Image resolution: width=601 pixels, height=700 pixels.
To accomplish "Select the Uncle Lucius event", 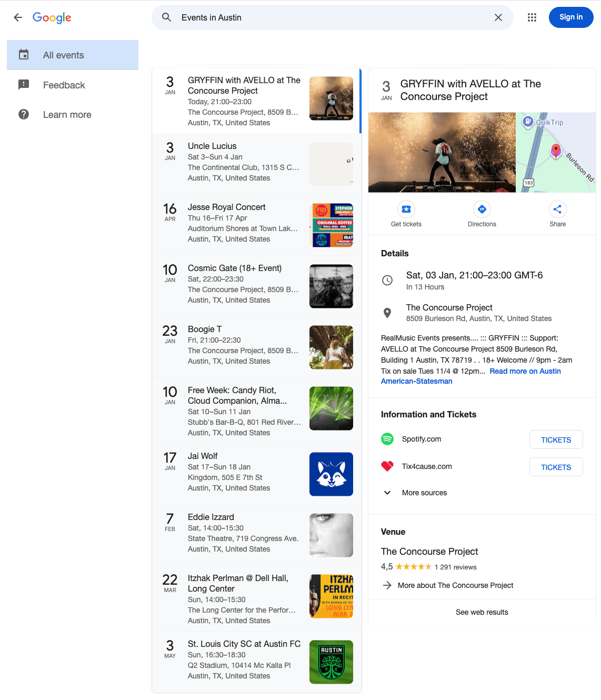I will [x=256, y=164].
